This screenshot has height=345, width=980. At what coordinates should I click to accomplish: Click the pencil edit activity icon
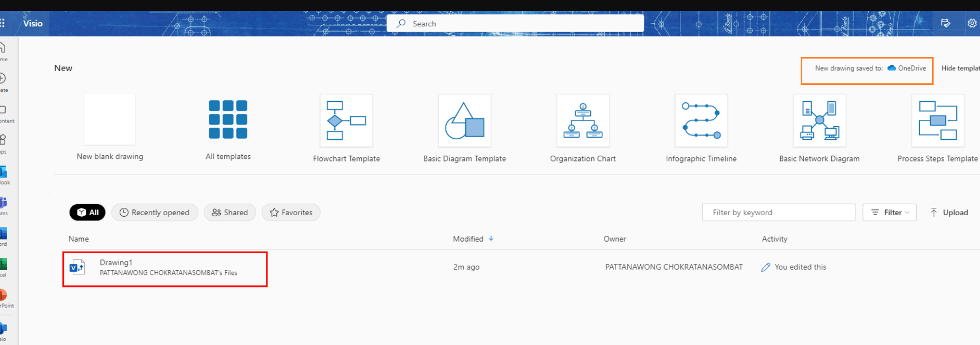tap(766, 267)
